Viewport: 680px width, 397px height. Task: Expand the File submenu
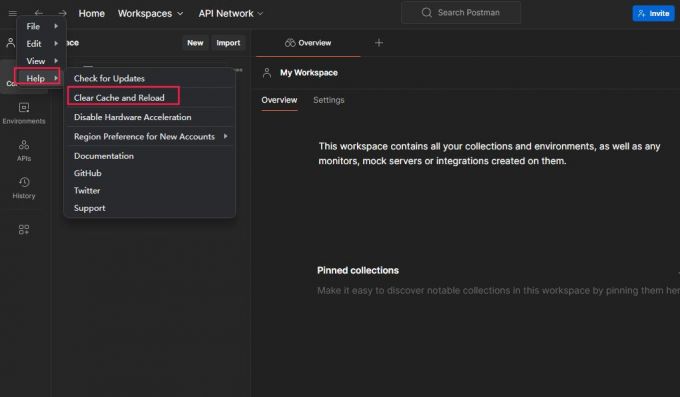pos(42,26)
